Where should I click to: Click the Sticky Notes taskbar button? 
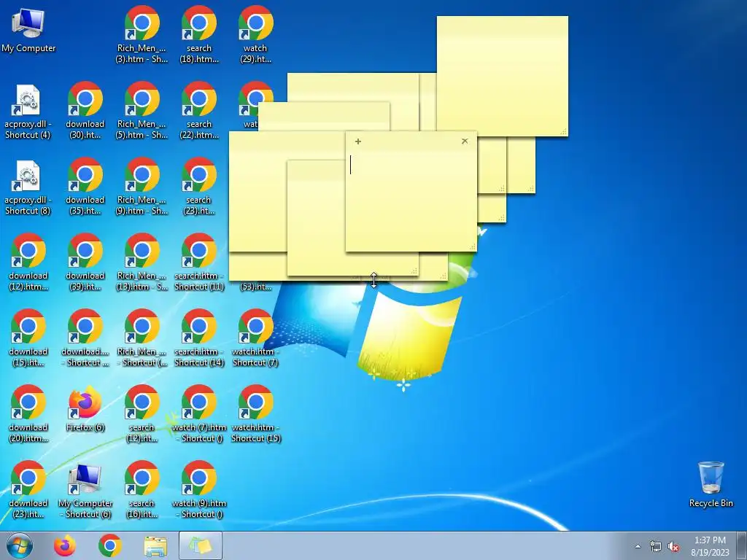[x=201, y=545]
